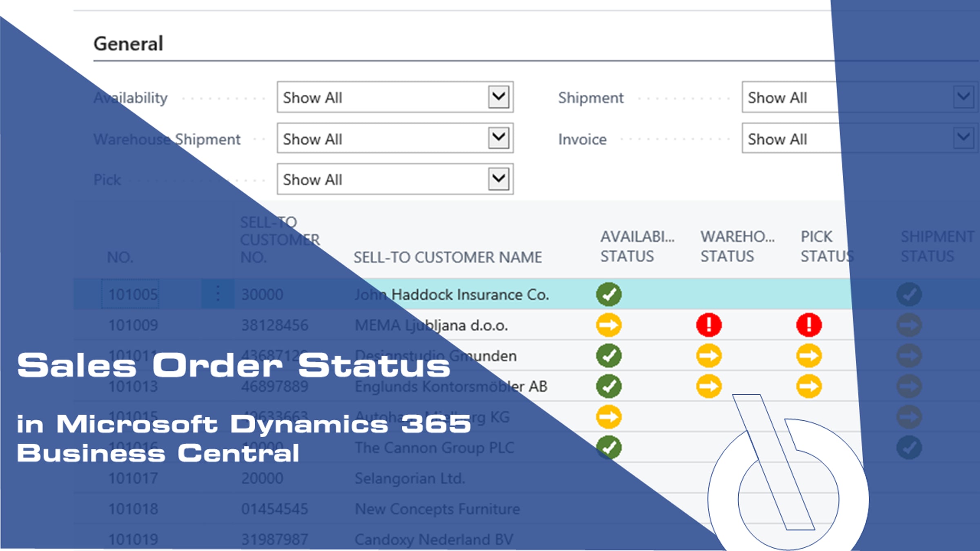The height and width of the screenshot is (551, 980).
Task: Click the green availability checkmark for Englunds Kontorsmöbler AB
Action: coord(608,386)
